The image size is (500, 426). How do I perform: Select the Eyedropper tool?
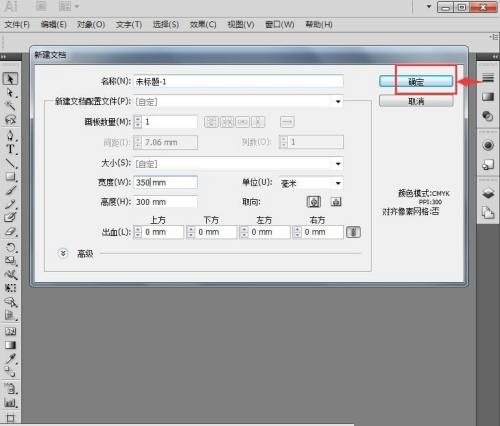pos(10,359)
